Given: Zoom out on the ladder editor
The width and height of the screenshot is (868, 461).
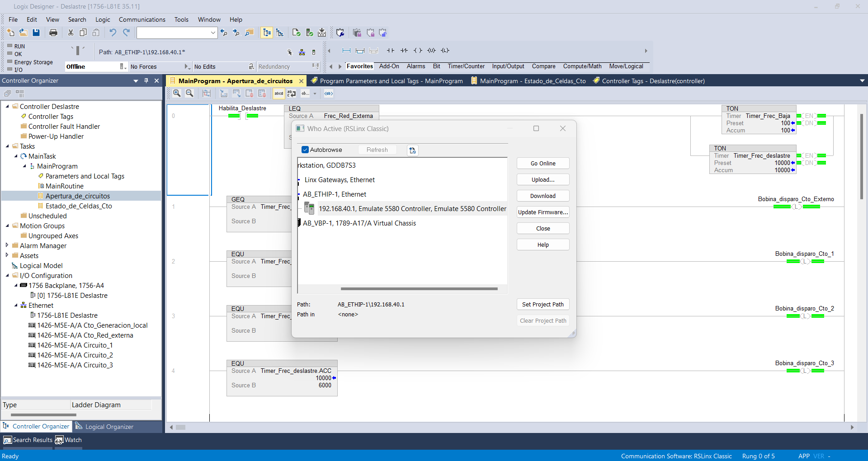Looking at the screenshot, I should [190, 93].
